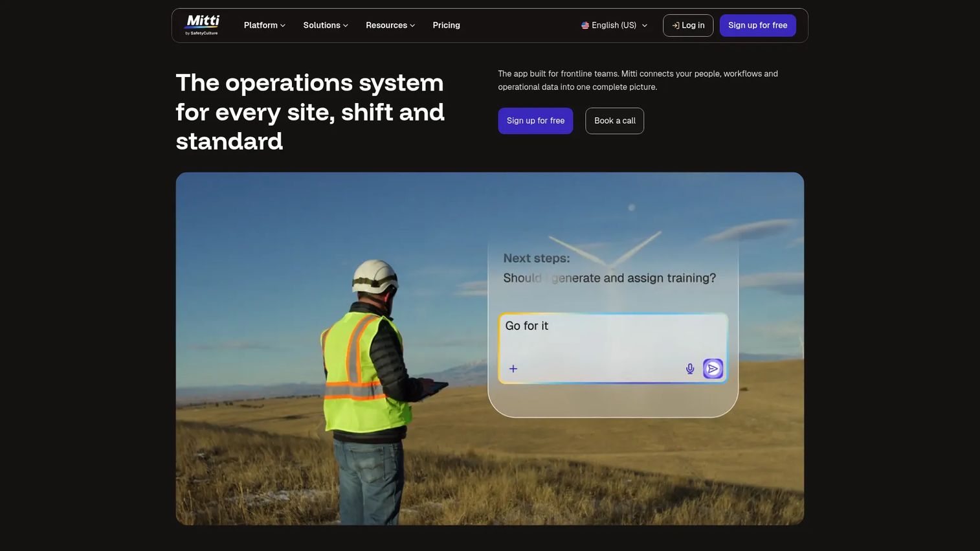The height and width of the screenshot is (551, 980).
Task: Click the 'Should I generate and assign training?' text
Action: [x=609, y=278]
